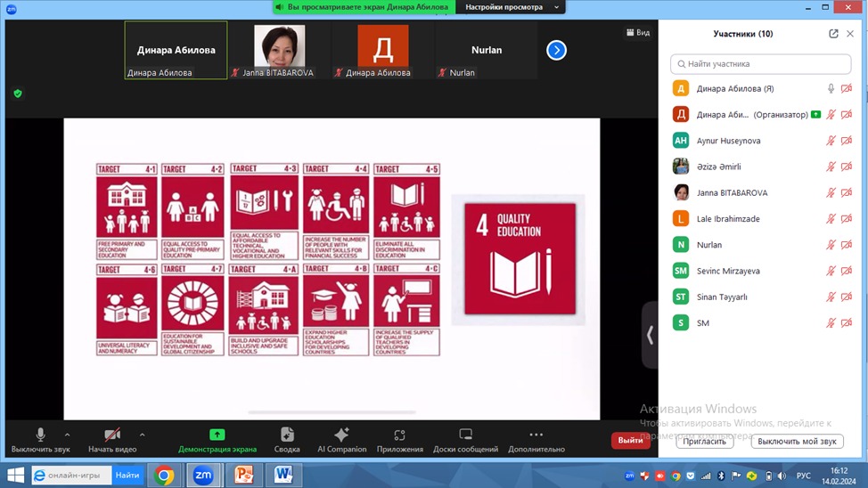868x488 pixels.
Task: Open Word from the taskbar
Action: click(283, 476)
